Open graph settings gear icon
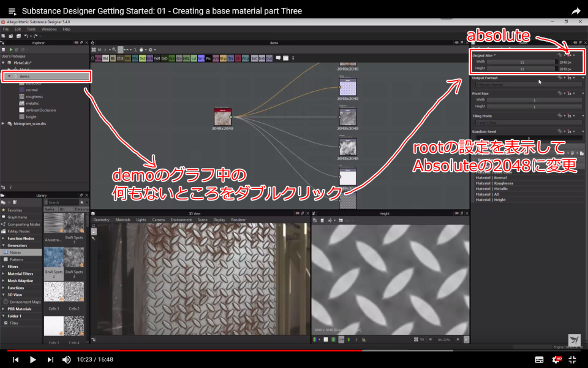Image resolution: width=588 pixels, height=368 pixels. 151,50
